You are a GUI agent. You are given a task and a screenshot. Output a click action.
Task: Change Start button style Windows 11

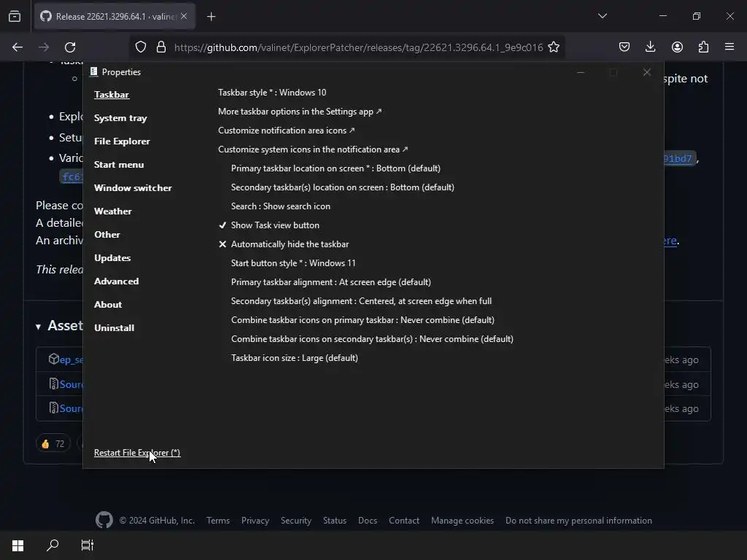pos(293,263)
